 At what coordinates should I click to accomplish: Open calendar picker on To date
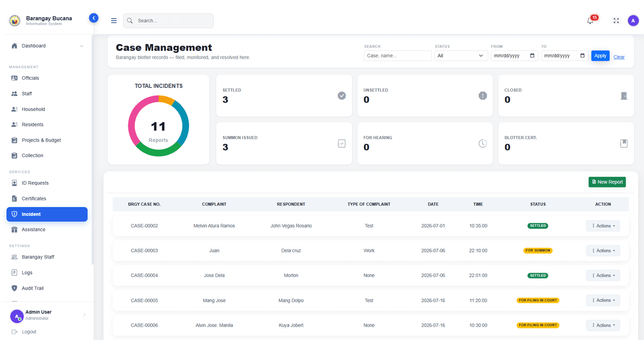pyautogui.click(x=582, y=56)
